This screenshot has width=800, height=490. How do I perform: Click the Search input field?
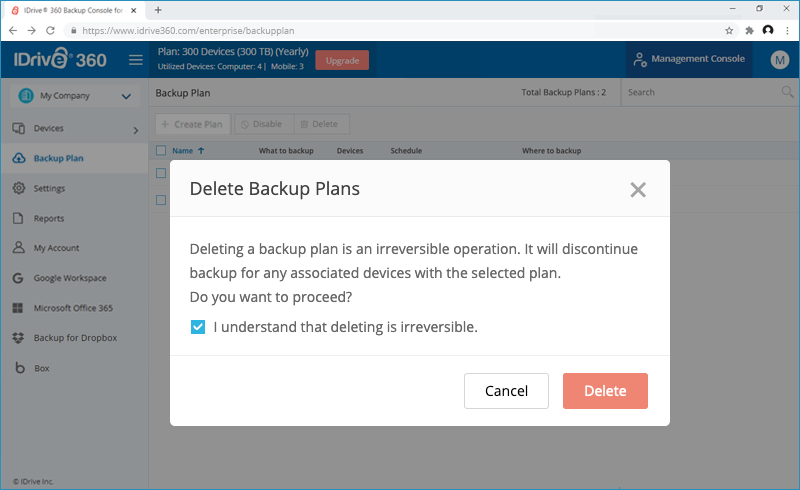click(700, 92)
